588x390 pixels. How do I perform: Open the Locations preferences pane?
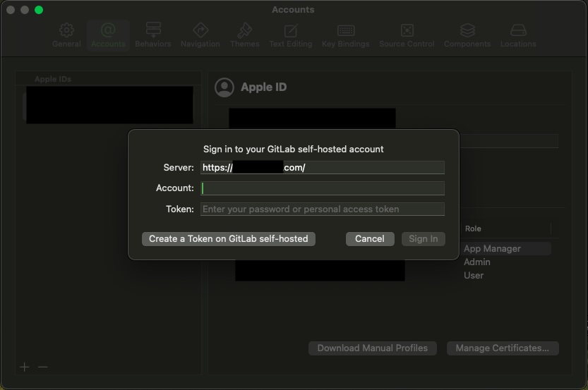coord(518,35)
